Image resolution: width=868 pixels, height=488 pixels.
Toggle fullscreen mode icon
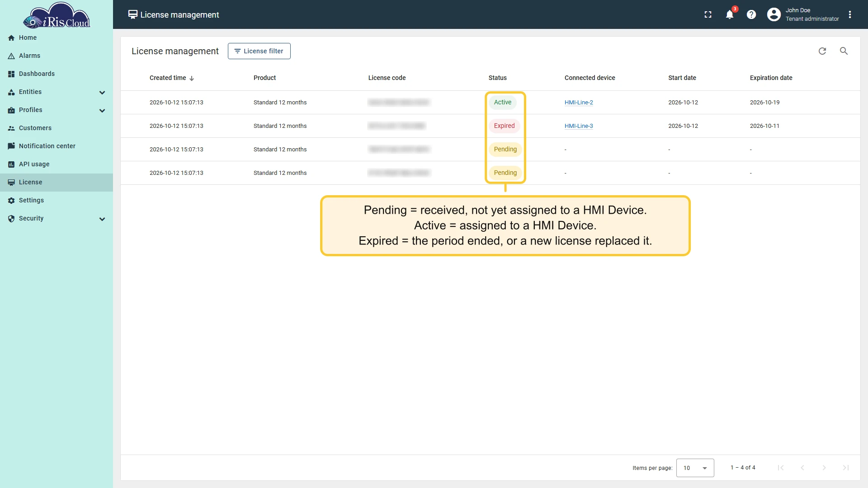point(708,14)
